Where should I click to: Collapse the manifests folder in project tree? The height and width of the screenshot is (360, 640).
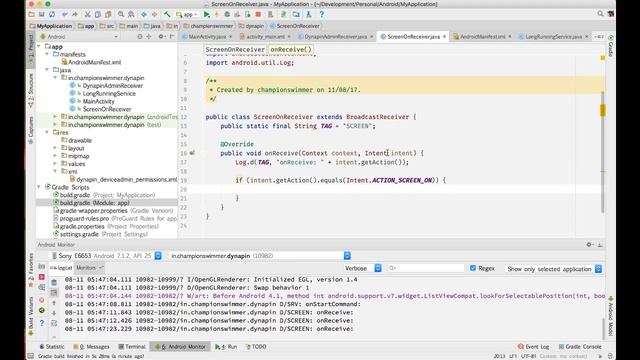[47, 54]
